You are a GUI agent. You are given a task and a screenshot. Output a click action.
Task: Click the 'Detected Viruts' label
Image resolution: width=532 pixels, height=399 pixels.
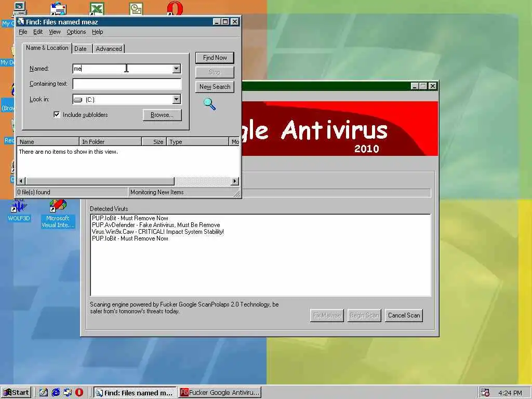(109, 209)
